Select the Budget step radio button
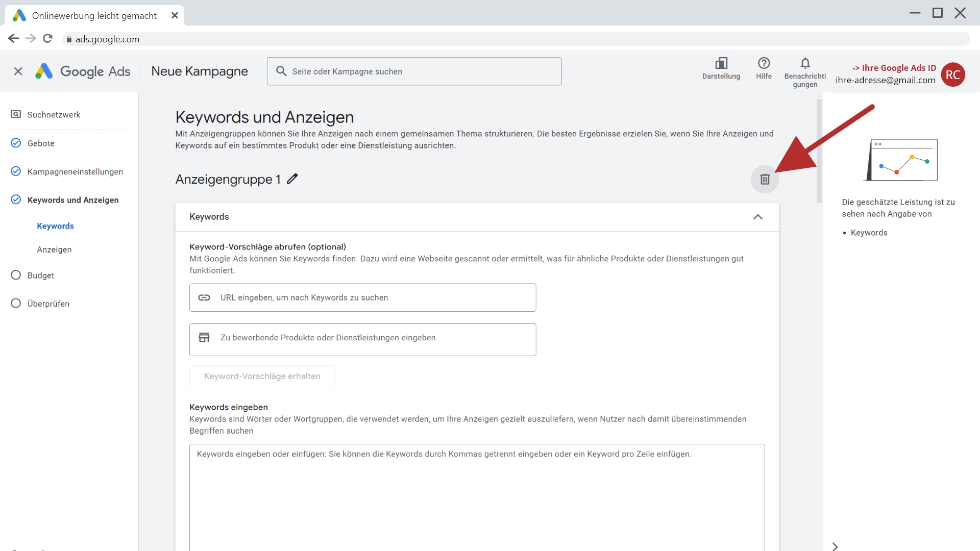Image resolution: width=980 pixels, height=551 pixels. (16, 275)
